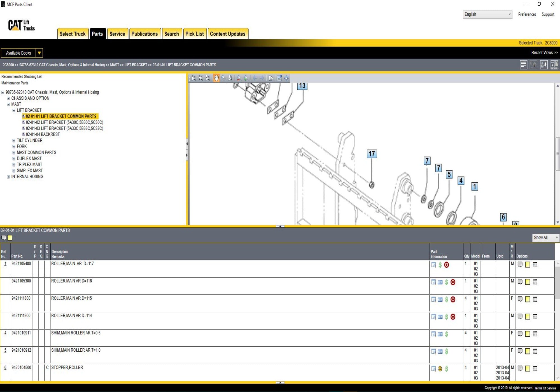This screenshot has height=392, width=560.
Task: Click the zoom-out magnifier with red minus
Action: click(239, 78)
